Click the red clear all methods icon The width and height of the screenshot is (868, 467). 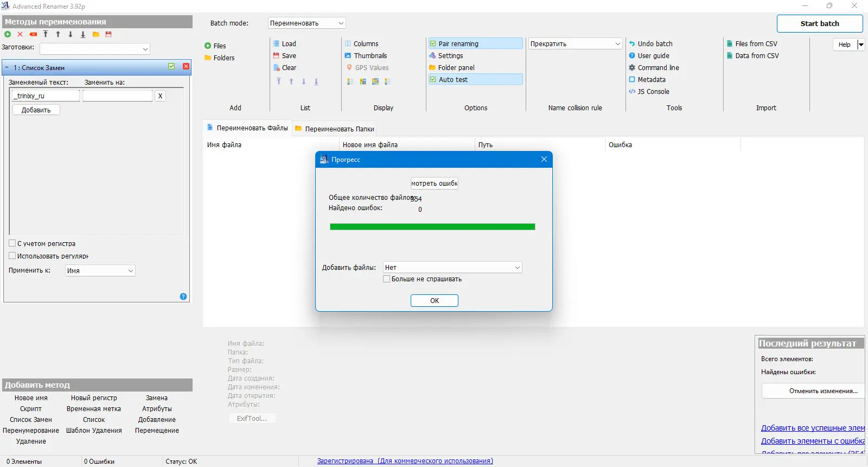tap(33, 34)
